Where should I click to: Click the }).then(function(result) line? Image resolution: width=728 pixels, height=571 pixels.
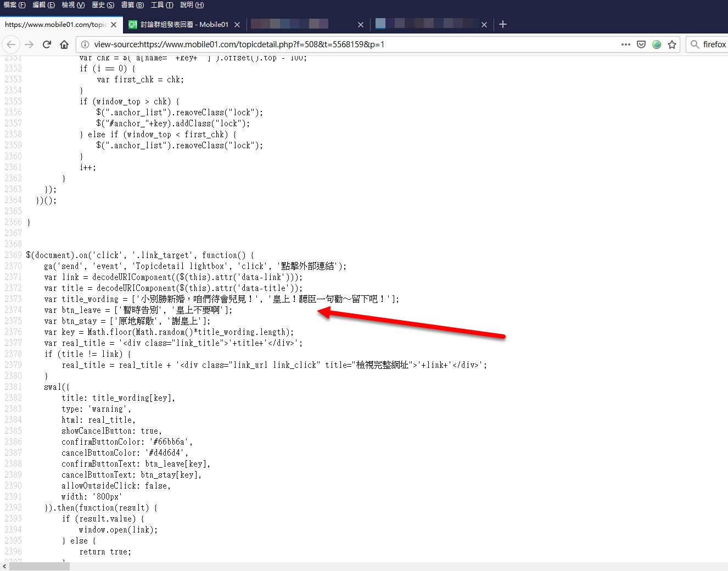coord(100,508)
